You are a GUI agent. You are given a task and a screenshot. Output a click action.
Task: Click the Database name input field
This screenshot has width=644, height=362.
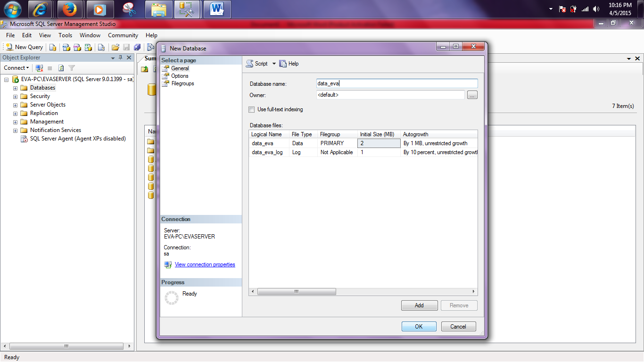(397, 83)
